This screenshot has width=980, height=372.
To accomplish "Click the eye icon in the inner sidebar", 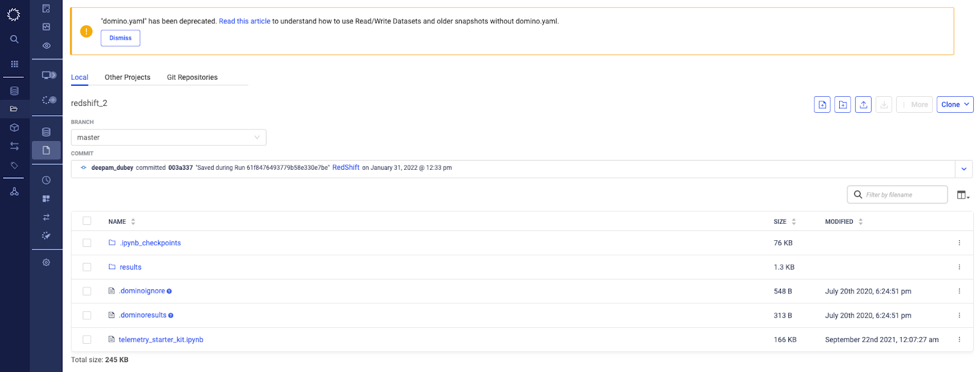I will [x=46, y=45].
